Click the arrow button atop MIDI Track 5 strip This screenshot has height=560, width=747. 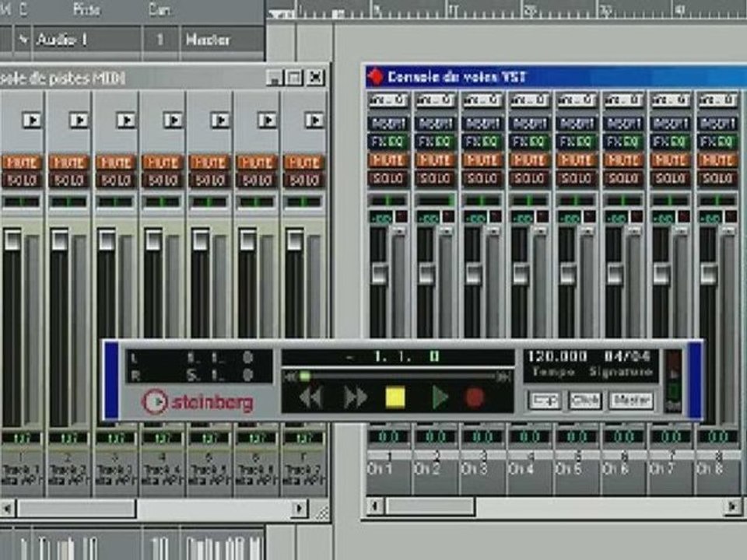pos(220,120)
